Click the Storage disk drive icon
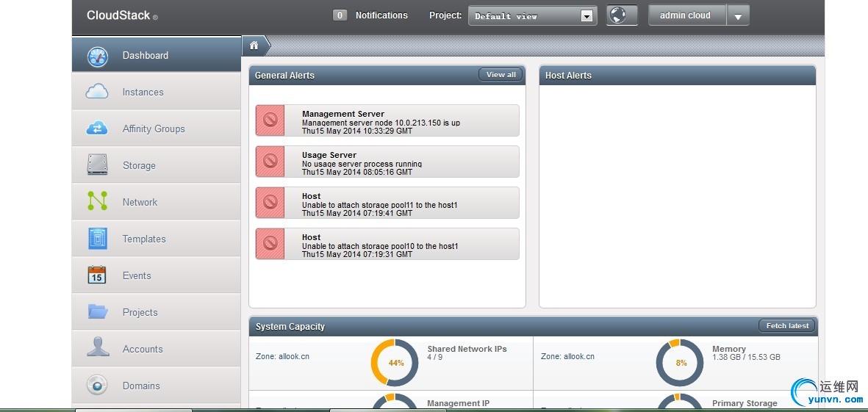Image resolution: width=868 pixels, height=412 pixels. point(98,165)
